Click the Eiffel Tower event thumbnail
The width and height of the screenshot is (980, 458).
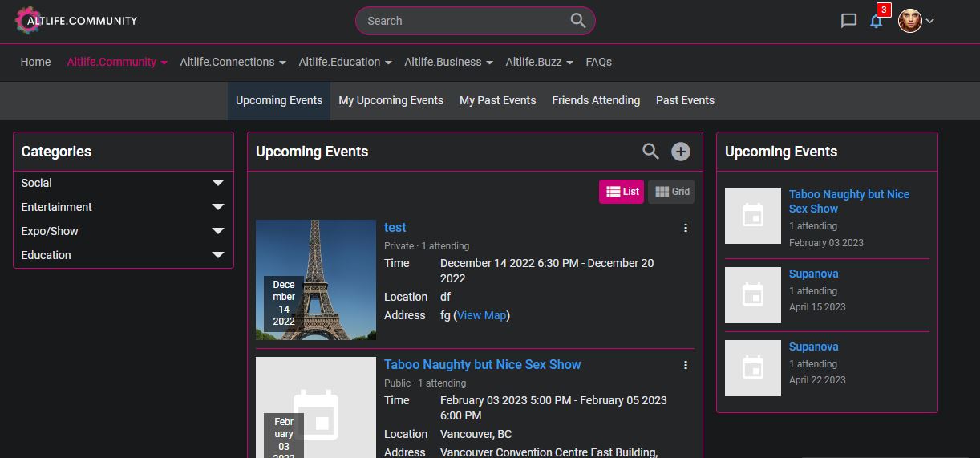coord(315,280)
